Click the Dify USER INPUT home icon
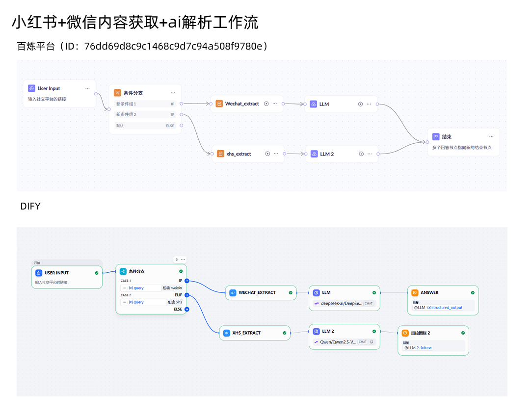This screenshot has width=532, height=419. click(x=39, y=273)
